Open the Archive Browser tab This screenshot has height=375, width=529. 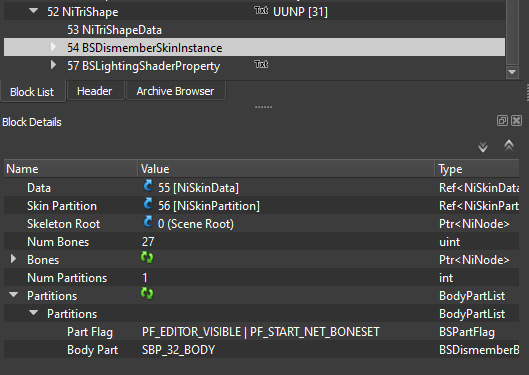click(x=175, y=91)
